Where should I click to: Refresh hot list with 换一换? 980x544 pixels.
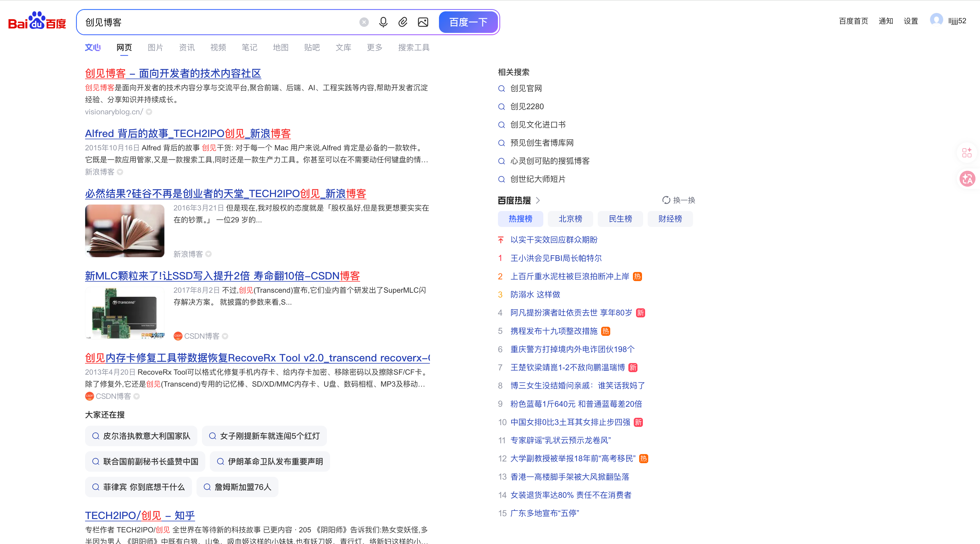pos(679,200)
